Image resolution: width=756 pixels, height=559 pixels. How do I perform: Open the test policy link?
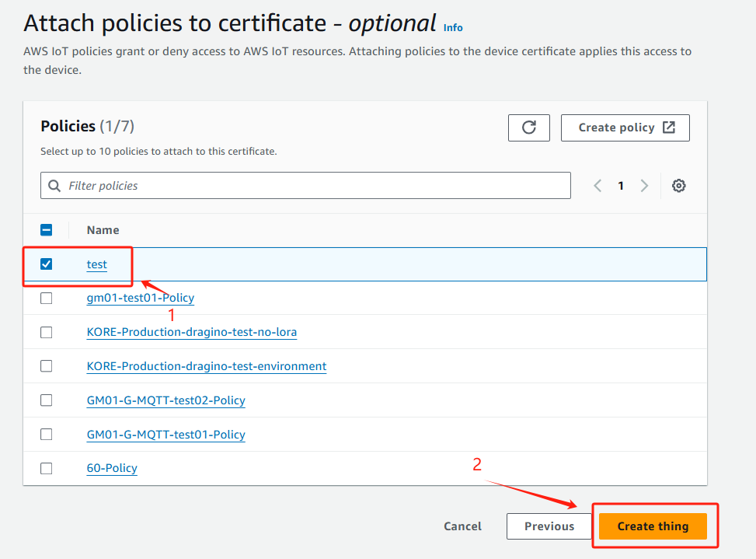96,264
